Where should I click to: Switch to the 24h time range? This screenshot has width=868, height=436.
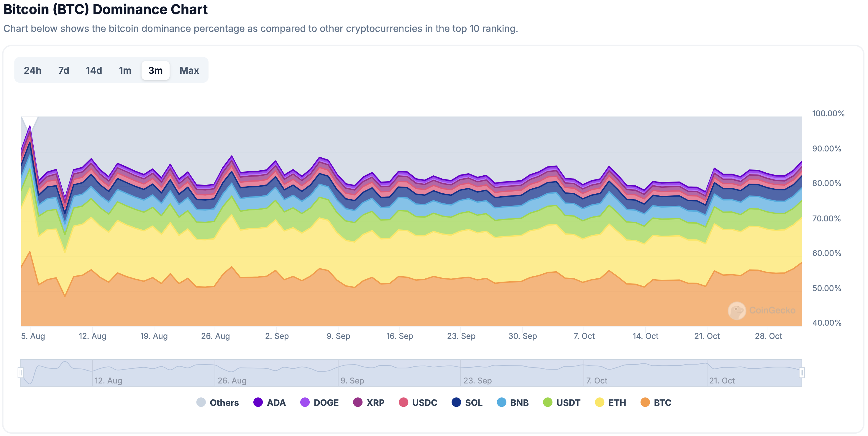tap(33, 70)
